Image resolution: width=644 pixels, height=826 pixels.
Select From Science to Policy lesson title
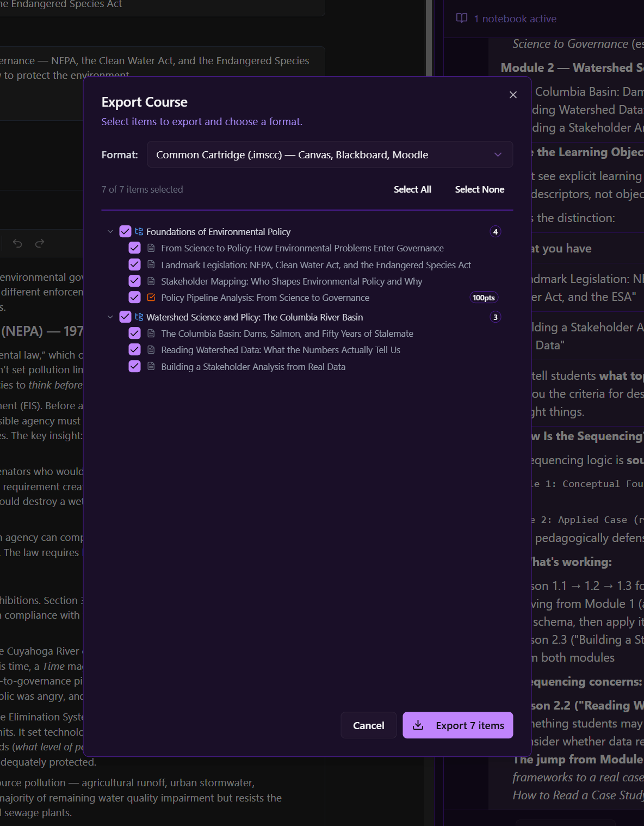302,248
